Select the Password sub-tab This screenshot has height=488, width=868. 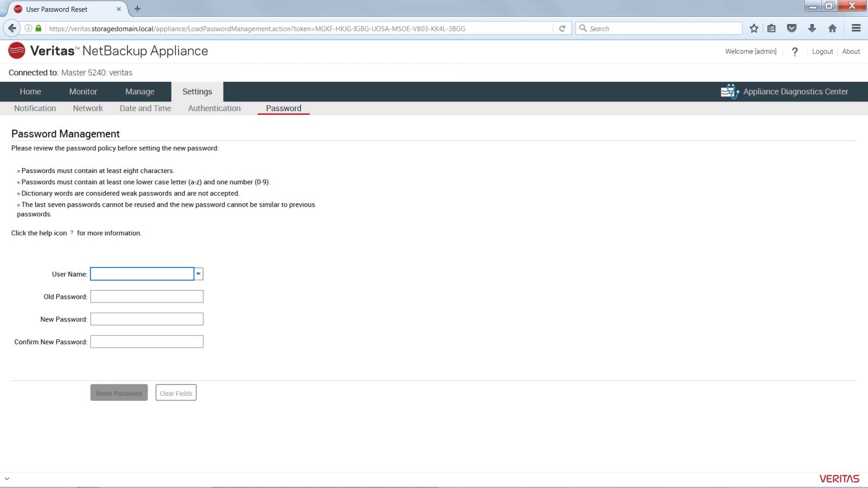click(x=284, y=108)
